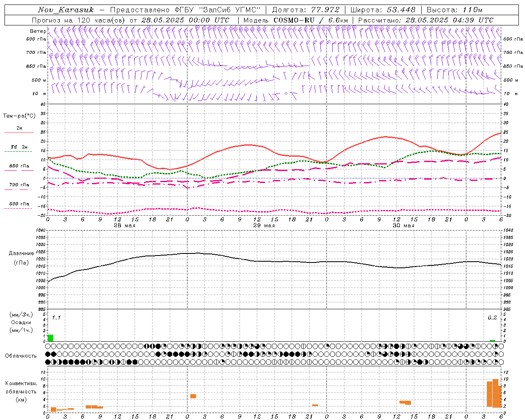Click the "Прогноз на 120 часа(ов)" forecast header text
Image resolution: width=525 pixels, height=420 pixels.
[79, 20]
